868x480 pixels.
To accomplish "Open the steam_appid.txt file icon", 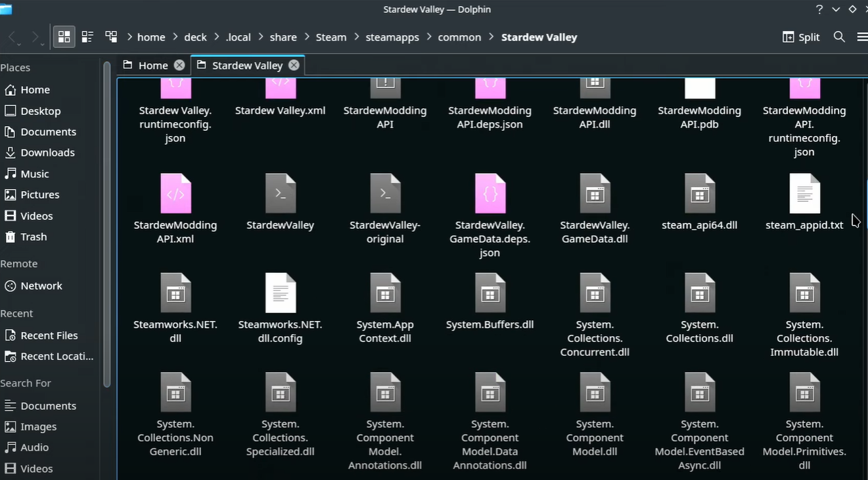I will click(805, 193).
